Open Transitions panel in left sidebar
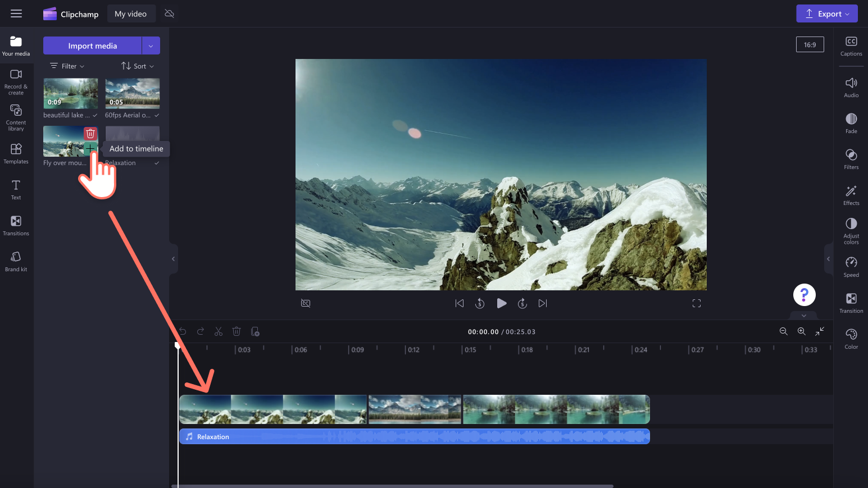 16,226
